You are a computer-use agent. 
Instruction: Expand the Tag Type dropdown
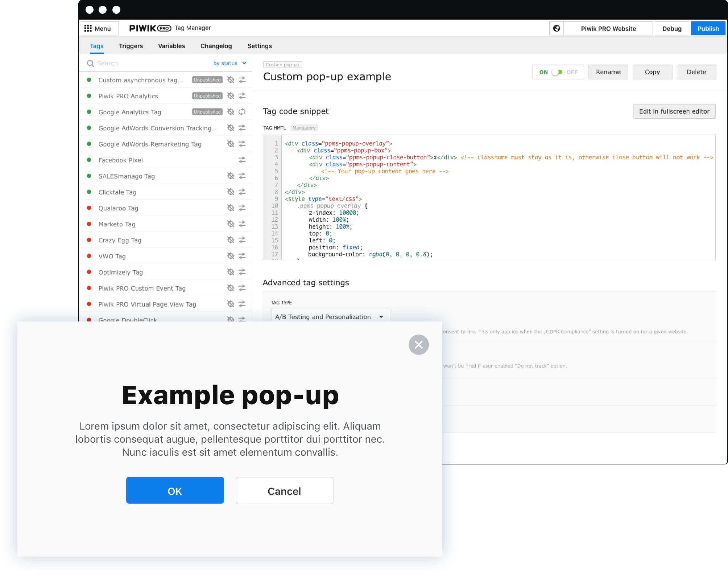click(330, 316)
